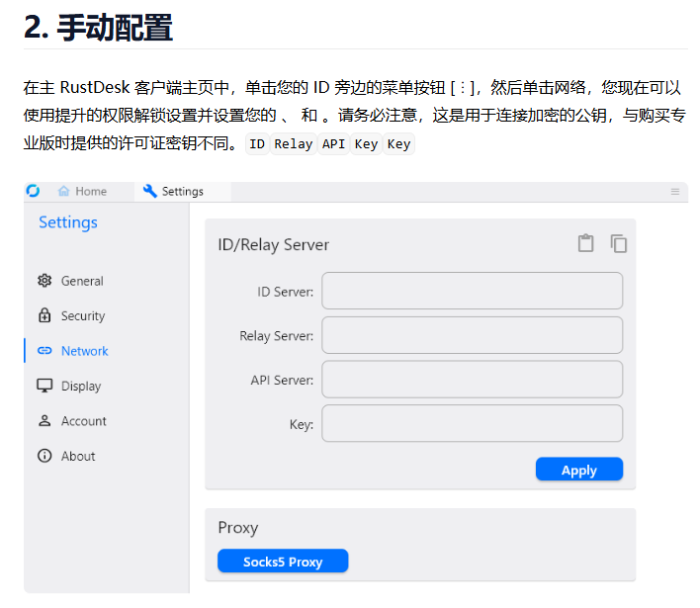Click the Account person icon
Image resolution: width=700 pixels, height=608 pixels.
pyautogui.click(x=44, y=420)
